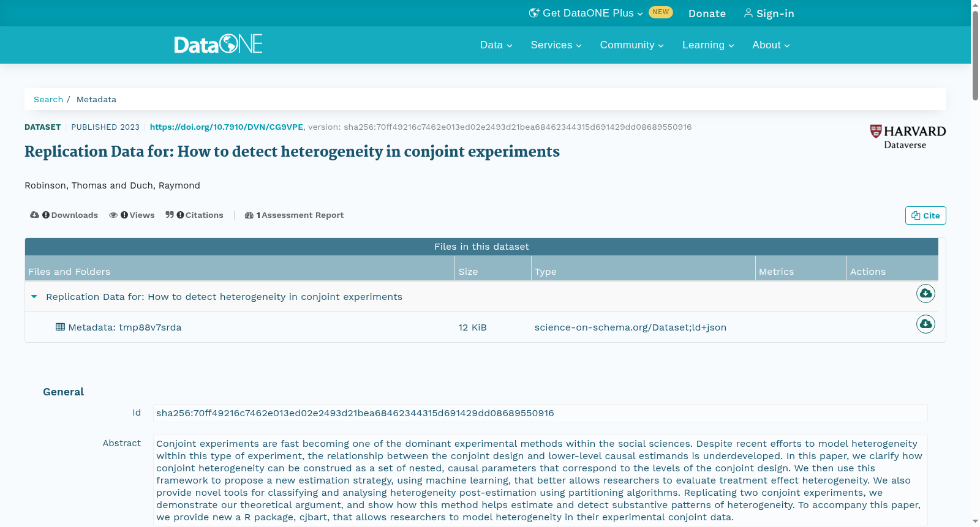Select the Metadata: tmp88v7srda row name

click(x=125, y=327)
